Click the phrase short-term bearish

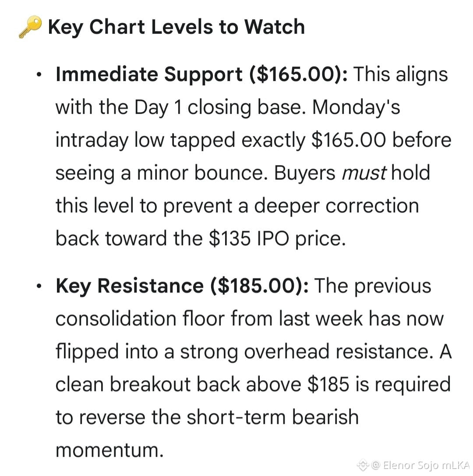click(272, 417)
